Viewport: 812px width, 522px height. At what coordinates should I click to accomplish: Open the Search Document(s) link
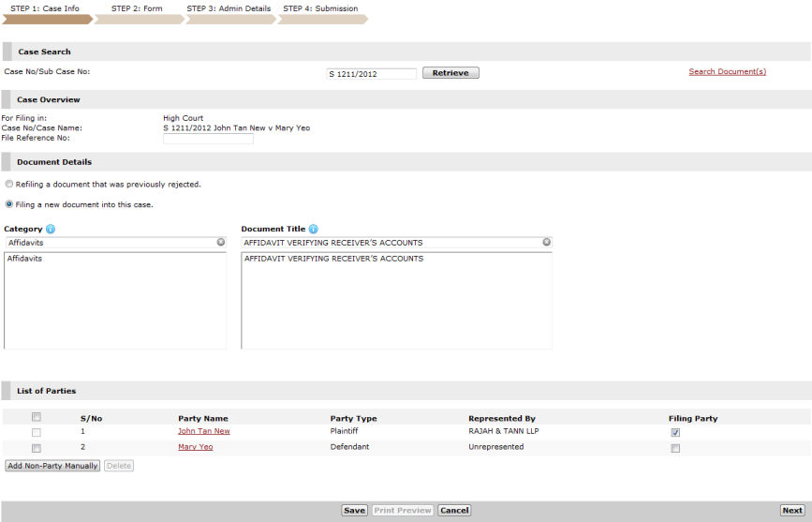tap(727, 71)
